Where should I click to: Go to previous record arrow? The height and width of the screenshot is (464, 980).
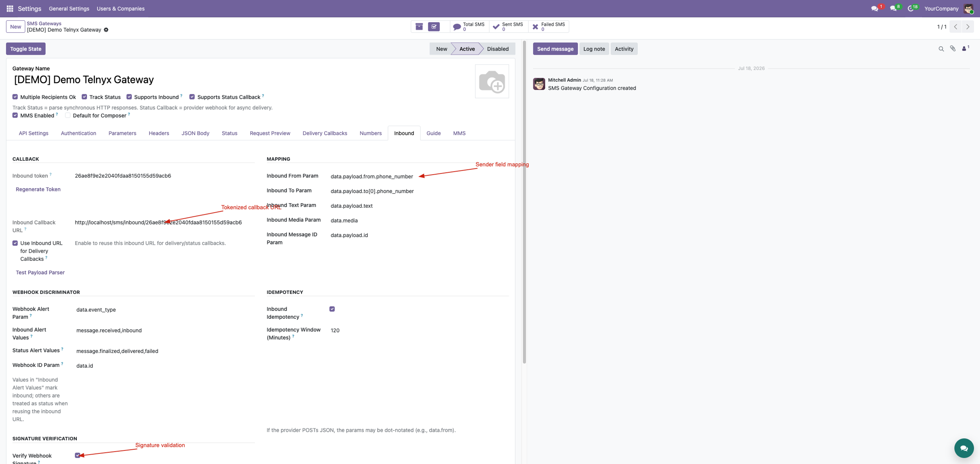pos(955,27)
